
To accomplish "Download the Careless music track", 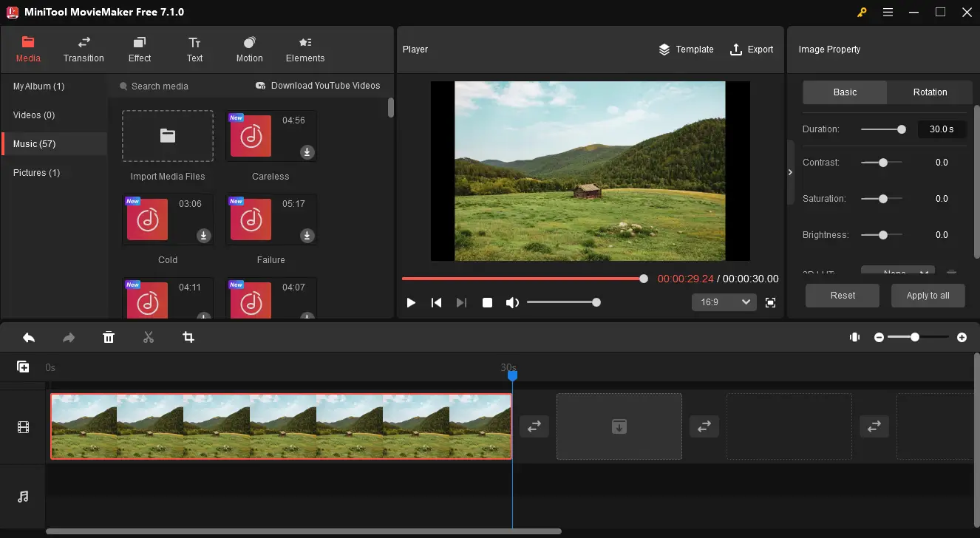I will coord(307,152).
